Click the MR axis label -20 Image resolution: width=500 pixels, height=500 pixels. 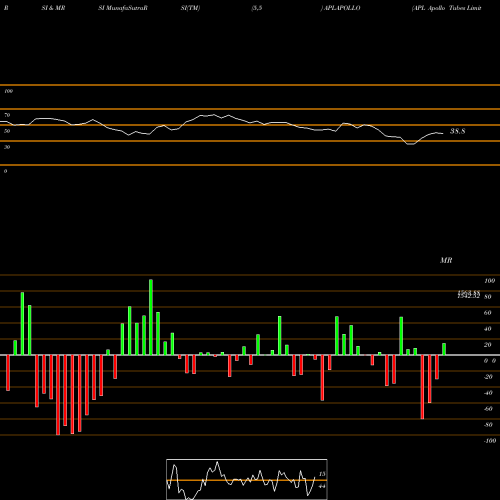[488, 377]
